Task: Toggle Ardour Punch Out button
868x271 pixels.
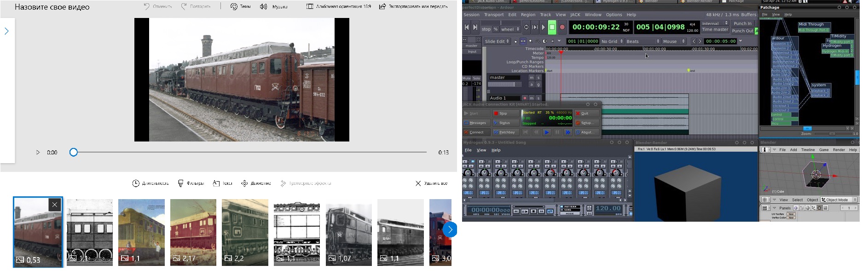Action: [742, 31]
